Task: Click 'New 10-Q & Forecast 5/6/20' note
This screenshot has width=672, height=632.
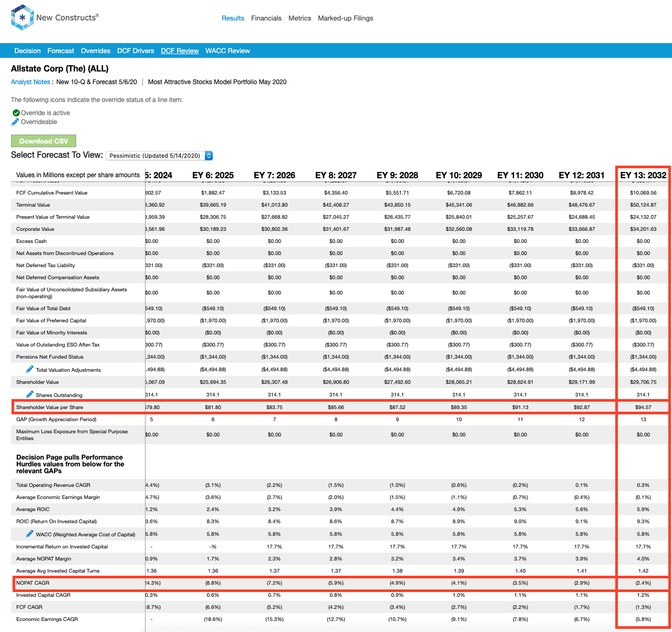Action: pos(97,82)
